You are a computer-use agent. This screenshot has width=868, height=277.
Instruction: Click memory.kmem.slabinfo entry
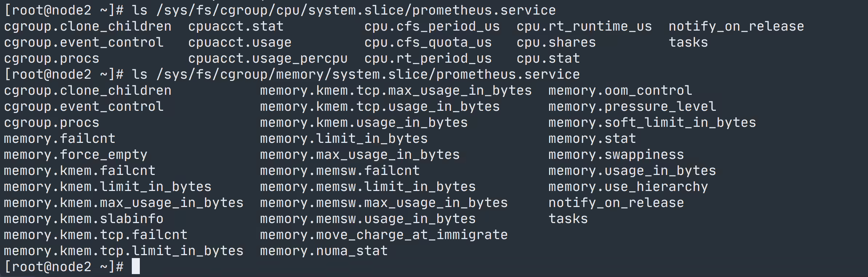(84, 219)
